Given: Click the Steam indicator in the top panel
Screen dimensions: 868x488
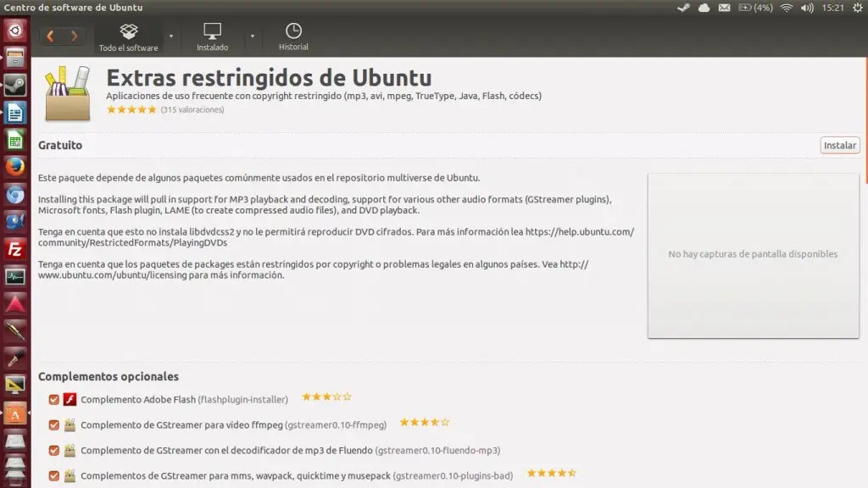Looking at the screenshot, I should click(x=684, y=8).
